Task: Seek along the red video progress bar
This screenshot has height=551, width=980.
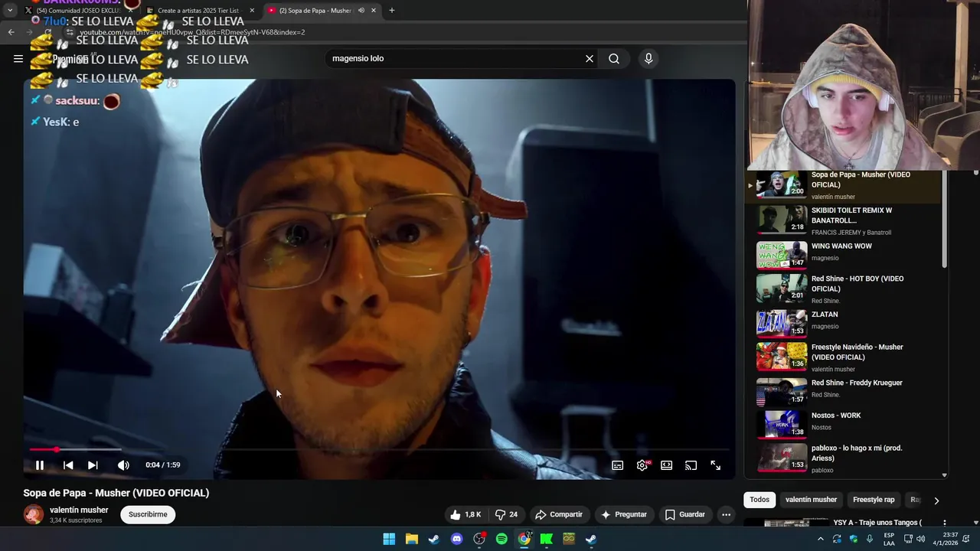Action: (x=379, y=449)
